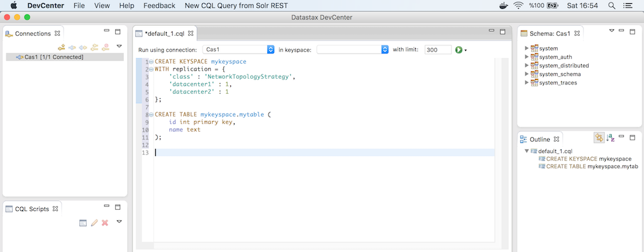The height and width of the screenshot is (252, 644).
Task: Toggle Link with Editor in Outline panel
Action: click(599, 138)
